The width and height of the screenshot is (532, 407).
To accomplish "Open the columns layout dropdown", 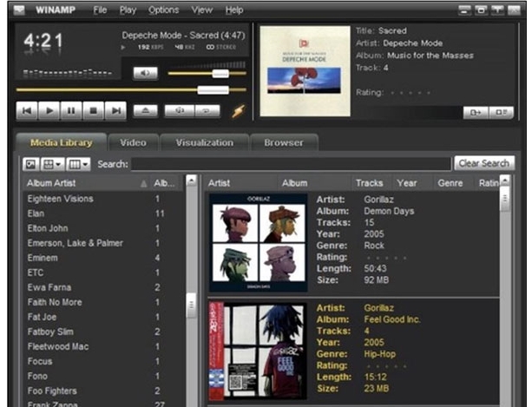I will click(x=78, y=165).
